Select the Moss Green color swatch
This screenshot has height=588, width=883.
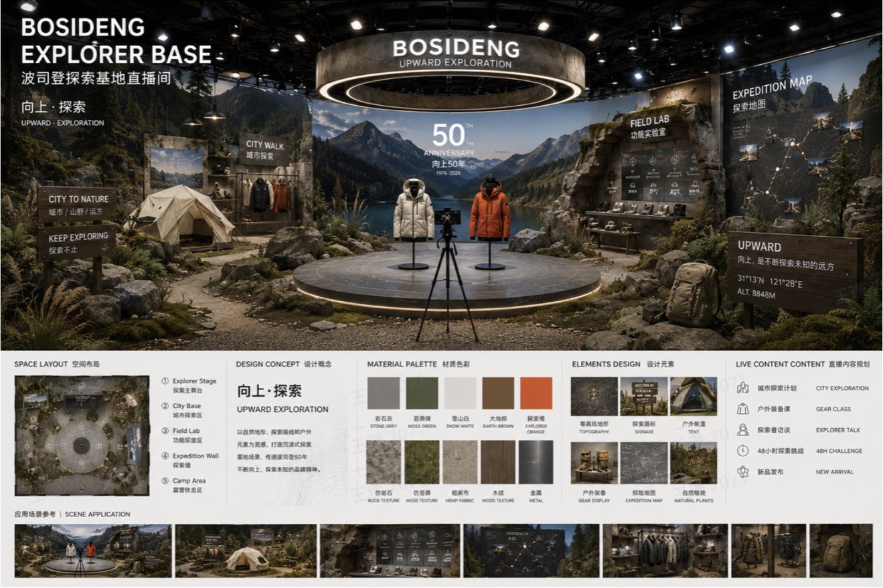point(422,393)
